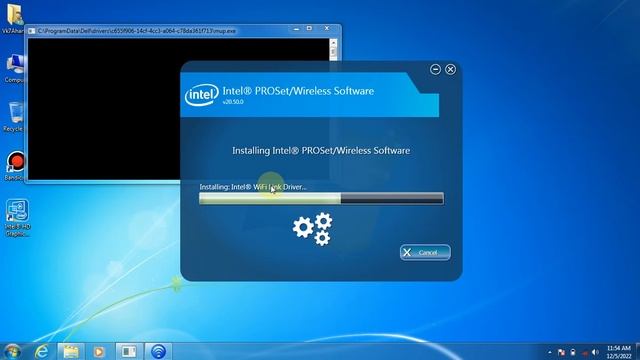Image resolution: width=640 pixels, height=360 pixels.
Task: Open the taskbar clock showing 11:54 AM
Action: 619,352
